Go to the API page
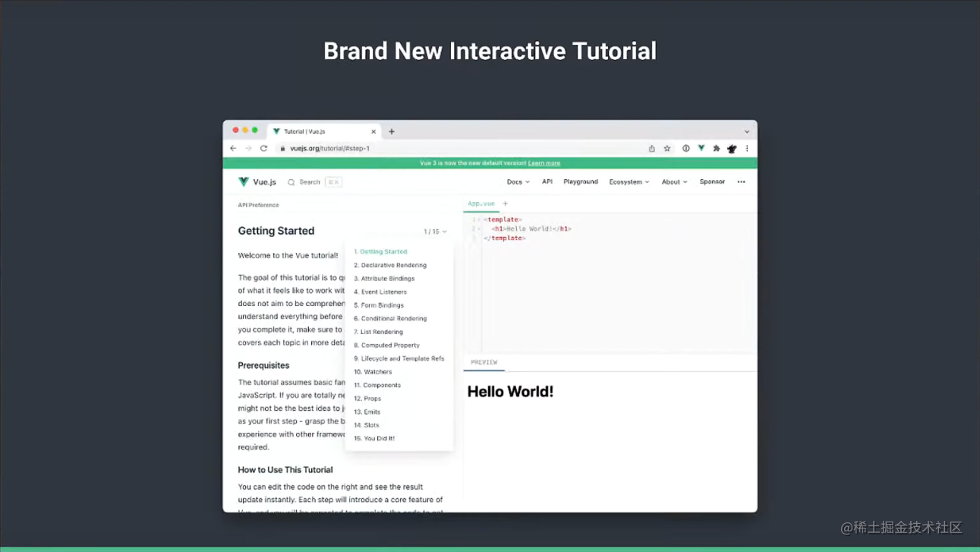The image size is (980, 552). point(547,182)
